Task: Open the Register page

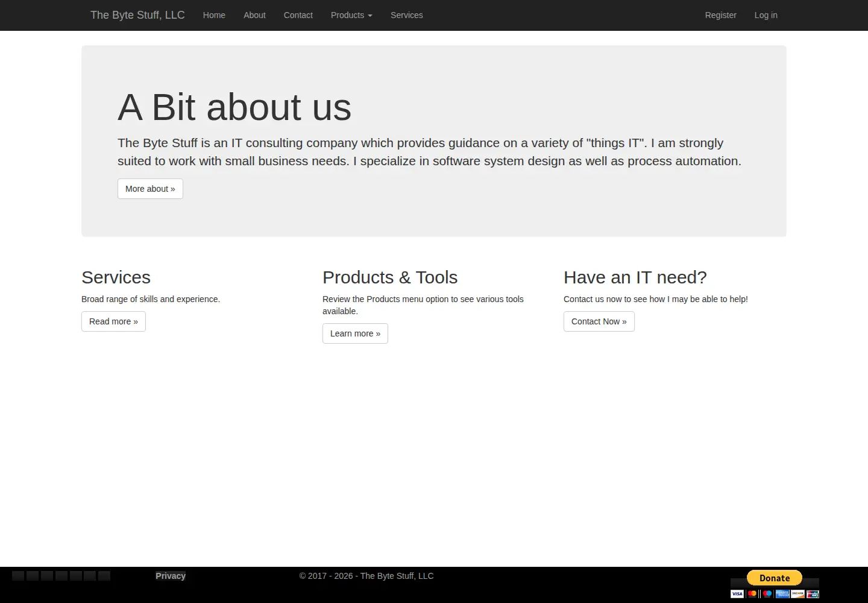Action: [x=721, y=15]
